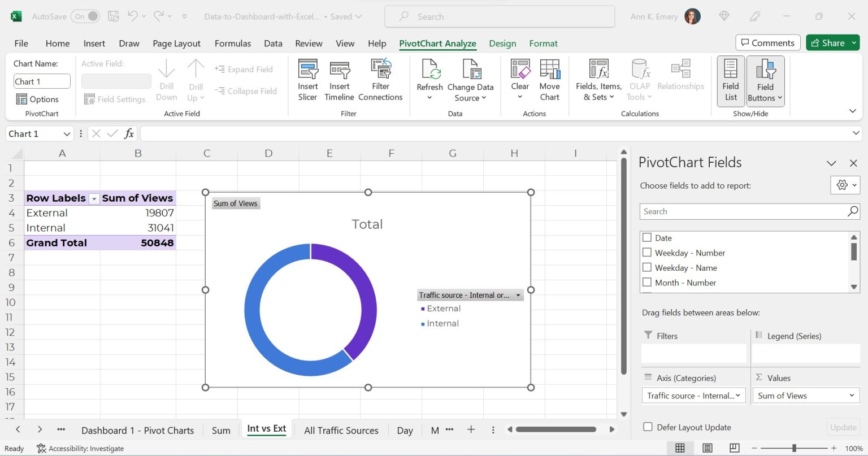The height and width of the screenshot is (456, 868).
Task: Open the All Traffic Sources sheet tab
Action: point(341,430)
